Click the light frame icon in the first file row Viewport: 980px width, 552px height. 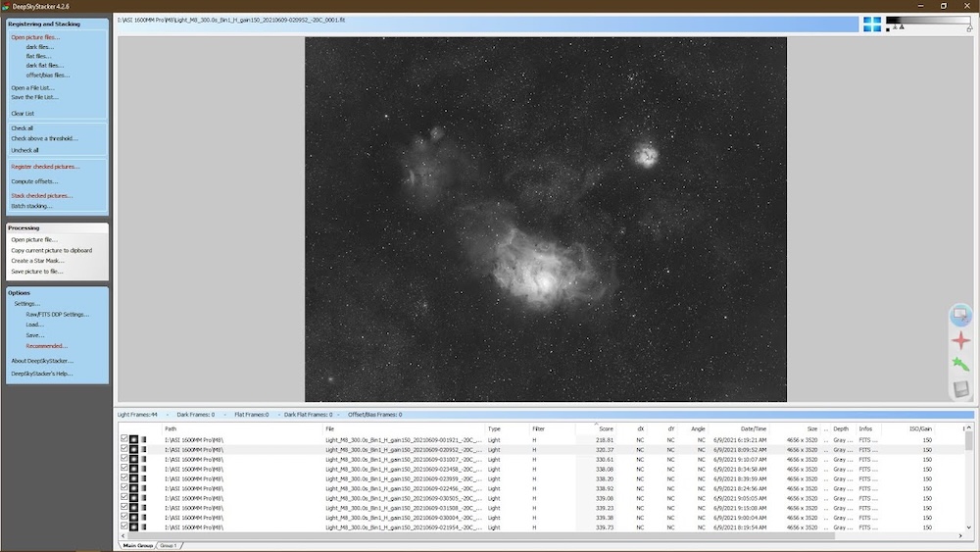133,439
